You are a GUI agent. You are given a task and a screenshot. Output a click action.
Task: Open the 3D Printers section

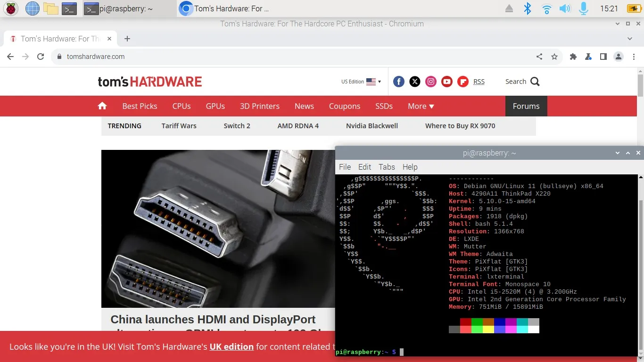point(260,106)
